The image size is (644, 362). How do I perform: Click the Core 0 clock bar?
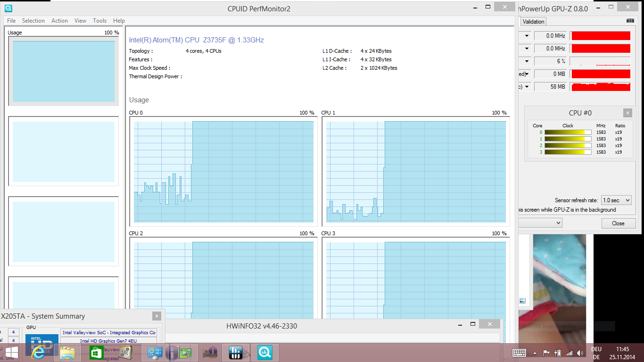(x=568, y=132)
